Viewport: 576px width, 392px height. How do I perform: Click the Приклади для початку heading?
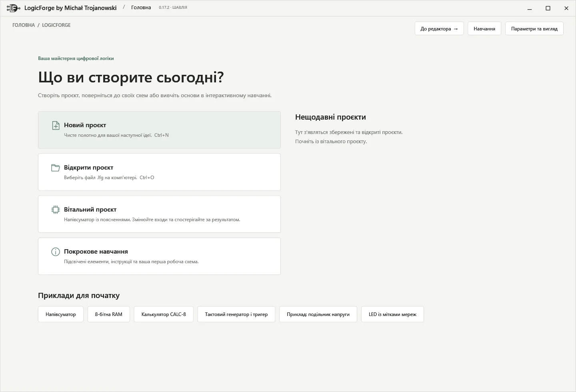(79, 296)
